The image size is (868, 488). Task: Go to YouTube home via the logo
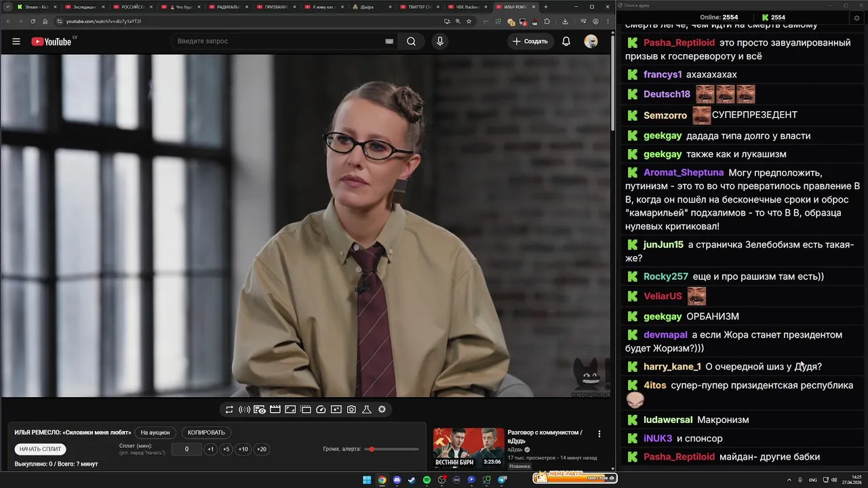(51, 41)
